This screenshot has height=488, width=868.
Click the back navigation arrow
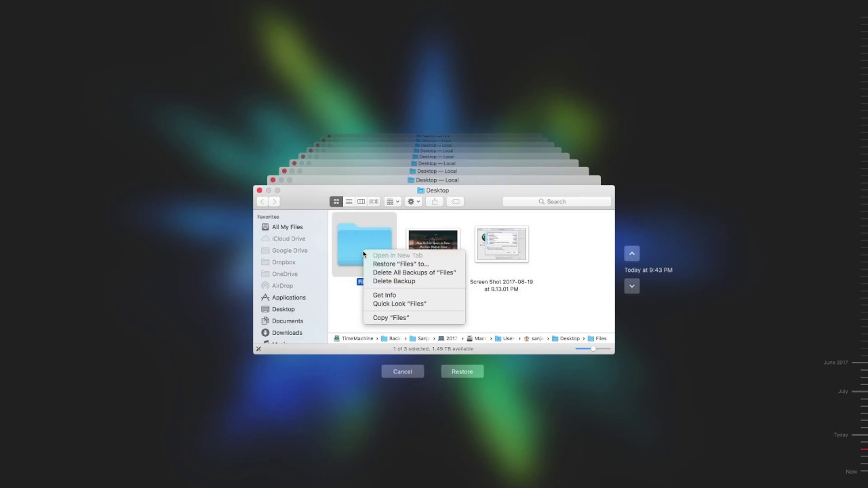point(262,201)
